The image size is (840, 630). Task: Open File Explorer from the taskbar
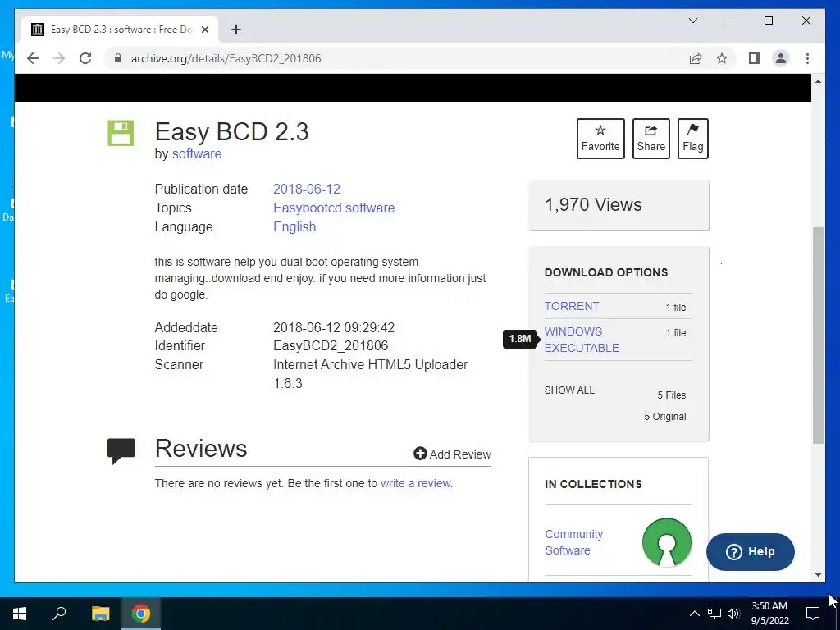(100, 614)
